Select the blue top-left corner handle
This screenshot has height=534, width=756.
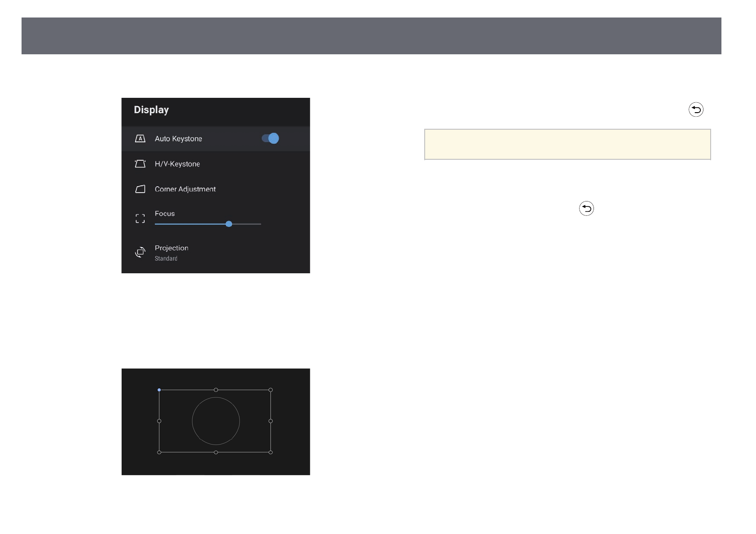click(x=159, y=390)
